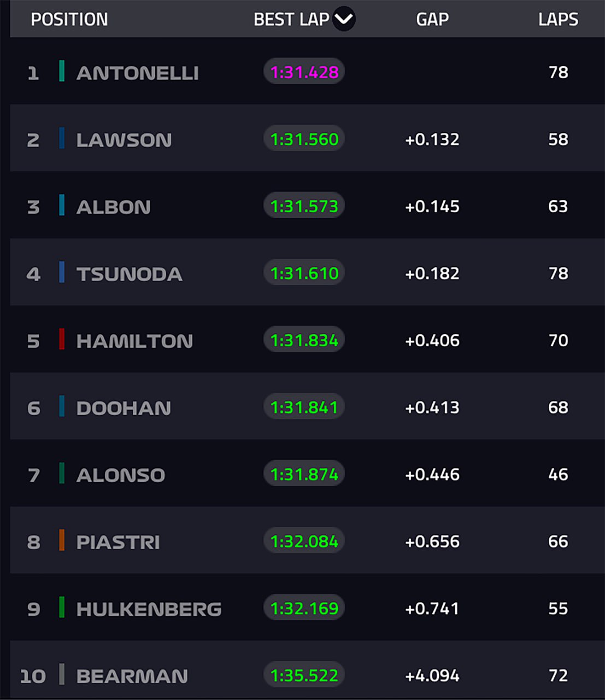The image size is (605, 700).
Task: Select the POSITION column header
Action: [69, 19]
